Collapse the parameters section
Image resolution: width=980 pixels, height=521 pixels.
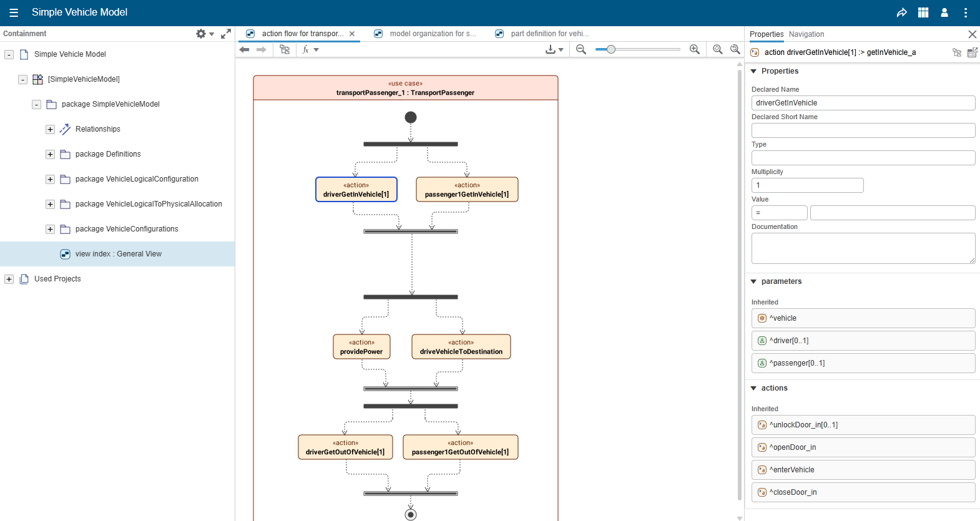pyautogui.click(x=753, y=281)
